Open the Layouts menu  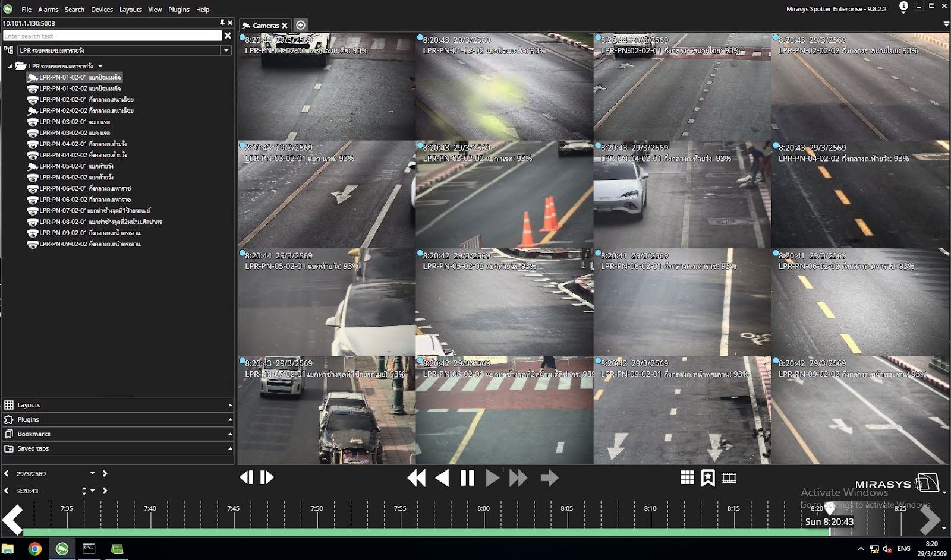point(130,10)
